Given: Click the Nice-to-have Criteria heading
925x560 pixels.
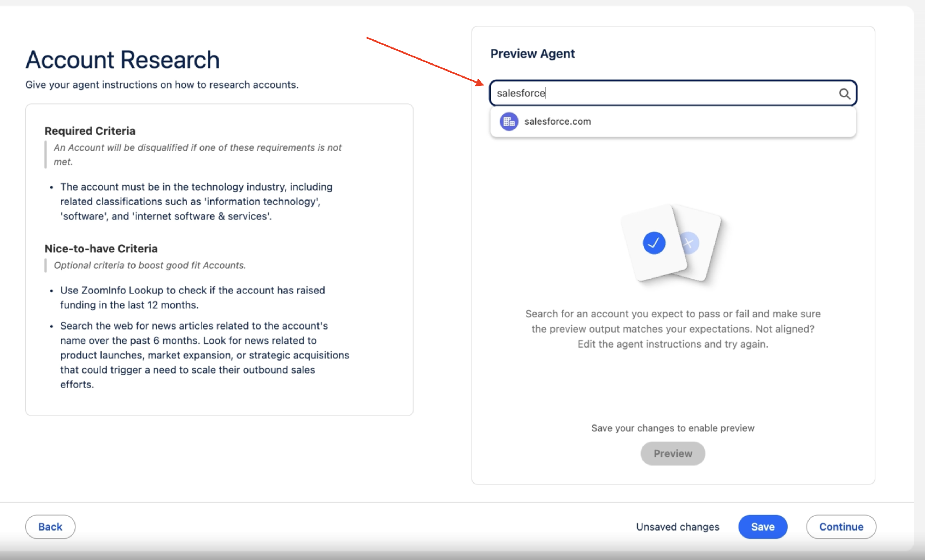Looking at the screenshot, I should point(101,249).
